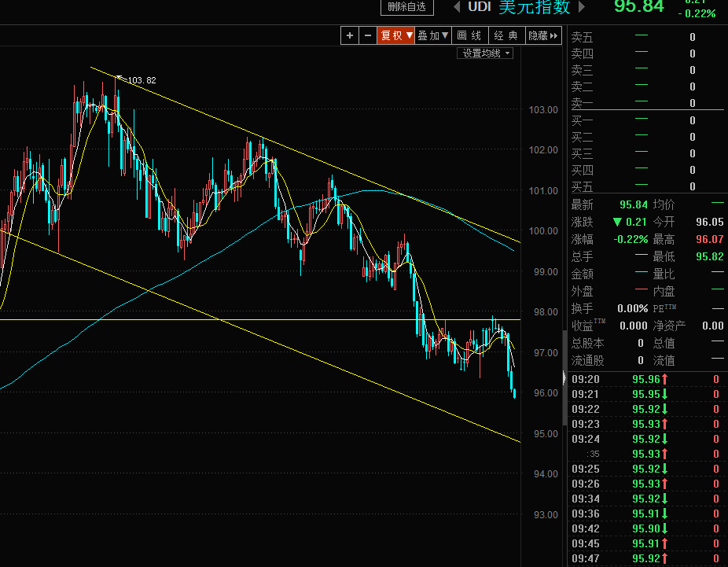Click the 103.00 price axis label

pos(543,110)
